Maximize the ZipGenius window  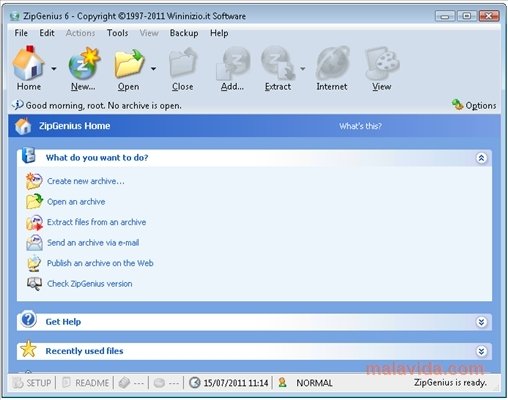[x=467, y=16]
